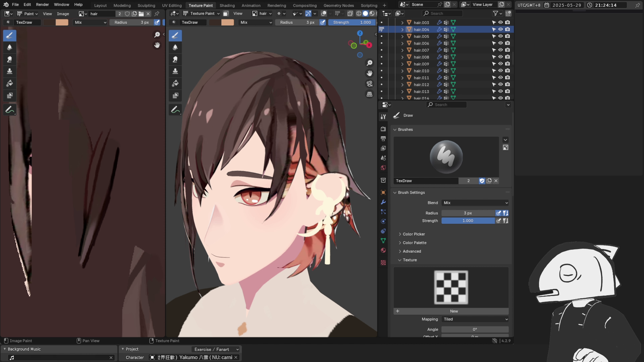Open the Material properties tab

point(383,250)
